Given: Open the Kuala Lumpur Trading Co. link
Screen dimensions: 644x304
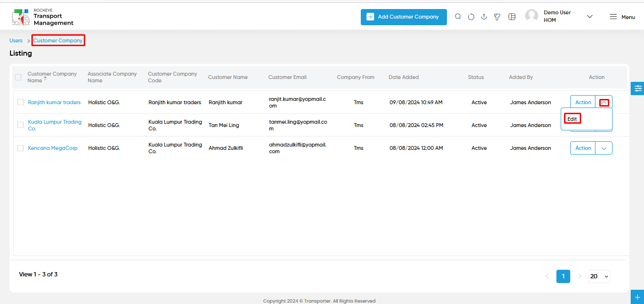Looking at the screenshot, I should pyautogui.click(x=55, y=125).
